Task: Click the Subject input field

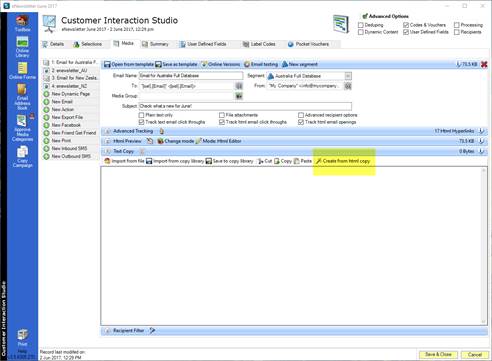Action: click(x=245, y=106)
